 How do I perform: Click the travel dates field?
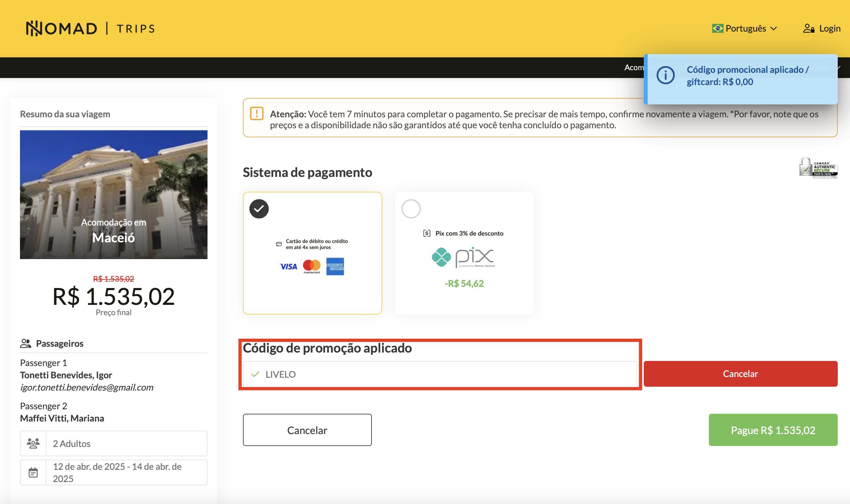tap(114, 472)
